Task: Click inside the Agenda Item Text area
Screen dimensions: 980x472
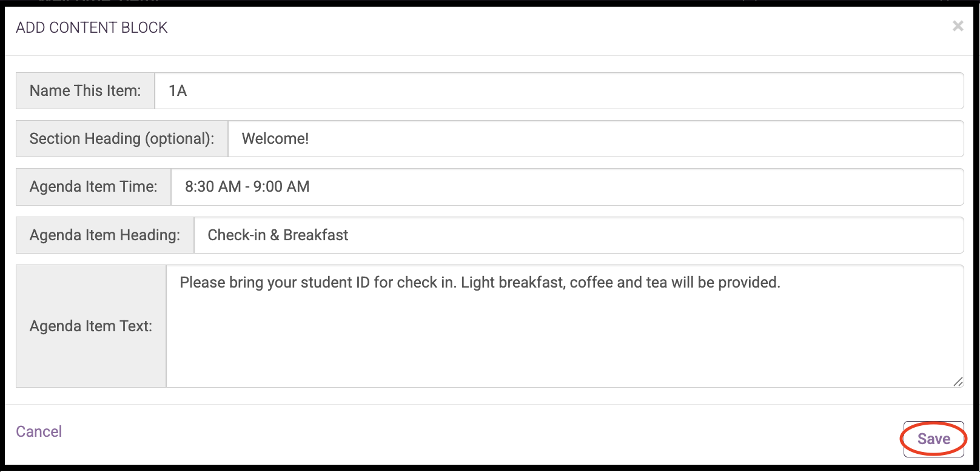Action: click(565, 326)
